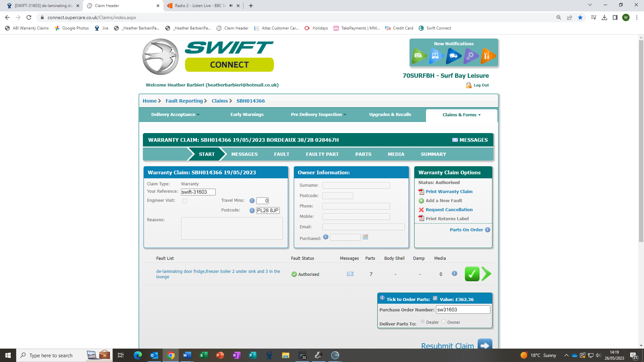Expand Pre Delivery Inspection dropdown
This screenshot has width=644, height=362.
pyautogui.click(x=318, y=115)
